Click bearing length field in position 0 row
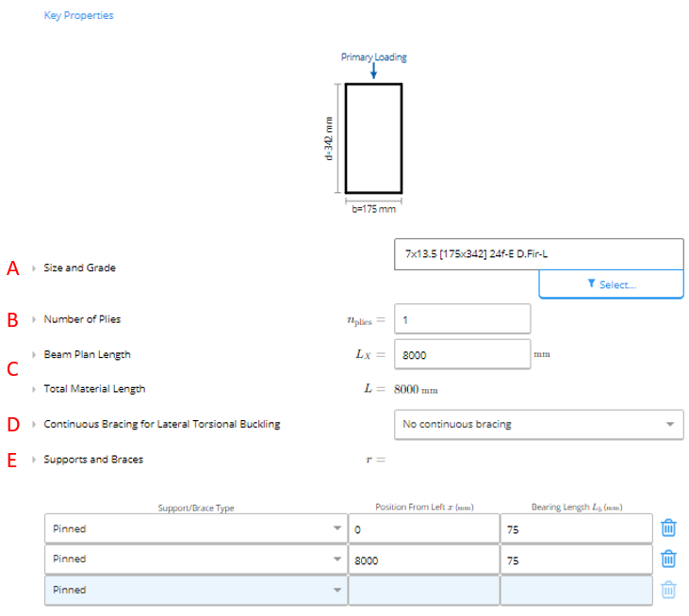 tap(577, 528)
